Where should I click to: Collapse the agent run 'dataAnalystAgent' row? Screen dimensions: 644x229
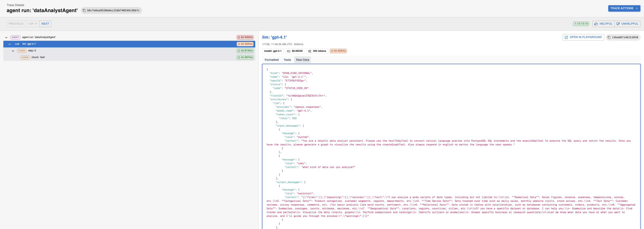click(6, 37)
